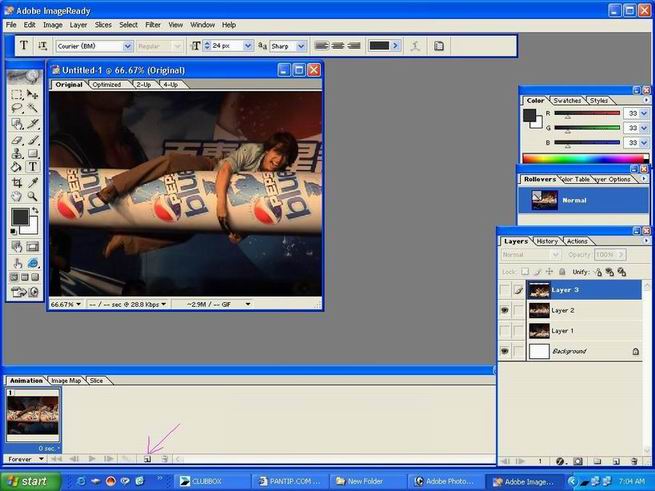Click the foreground color swatch in toolbox
The height and width of the screenshot is (491, 655).
coord(20,217)
